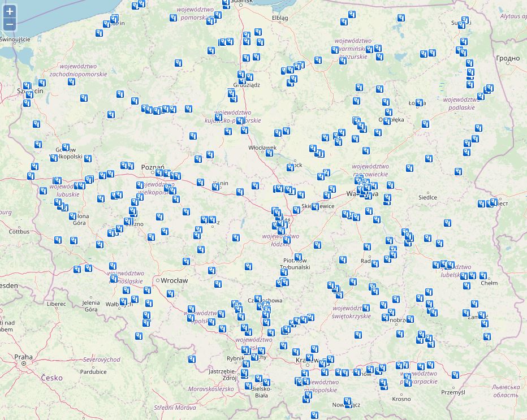The width and height of the screenshot is (527, 420).
Task: Select the lone marker below the świętokrzyskie label
Action: 358,335
